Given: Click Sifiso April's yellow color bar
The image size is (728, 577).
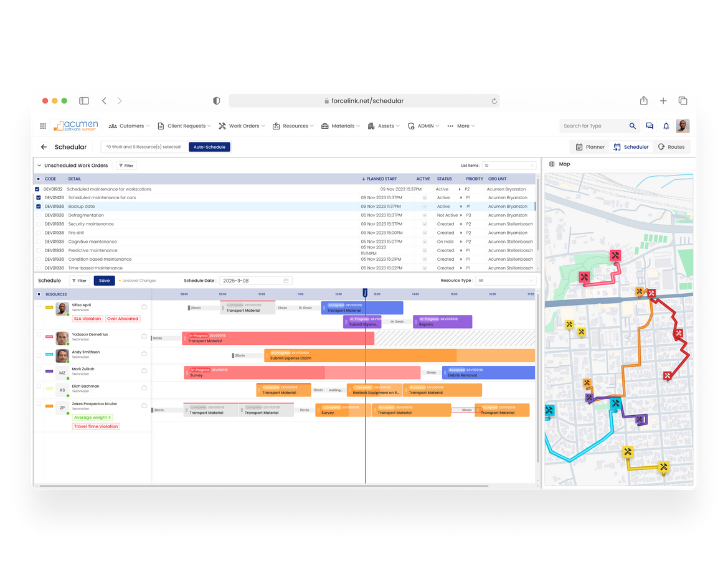Looking at the screenshot, I should [x=49, y=307].
